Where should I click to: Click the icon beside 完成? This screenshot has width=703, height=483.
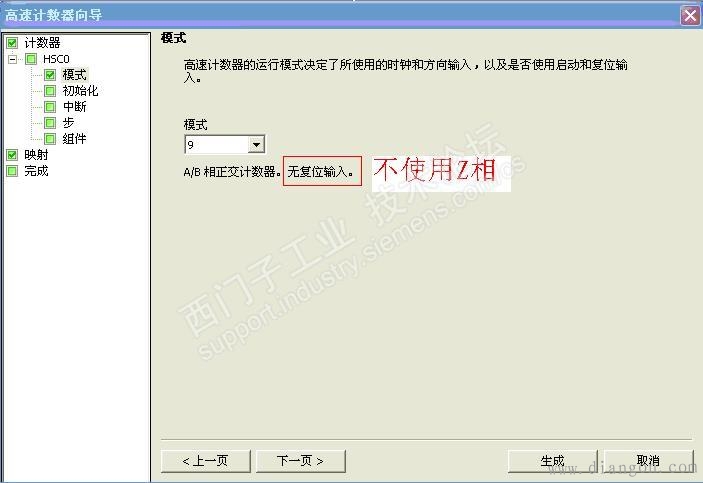(12, 171)
